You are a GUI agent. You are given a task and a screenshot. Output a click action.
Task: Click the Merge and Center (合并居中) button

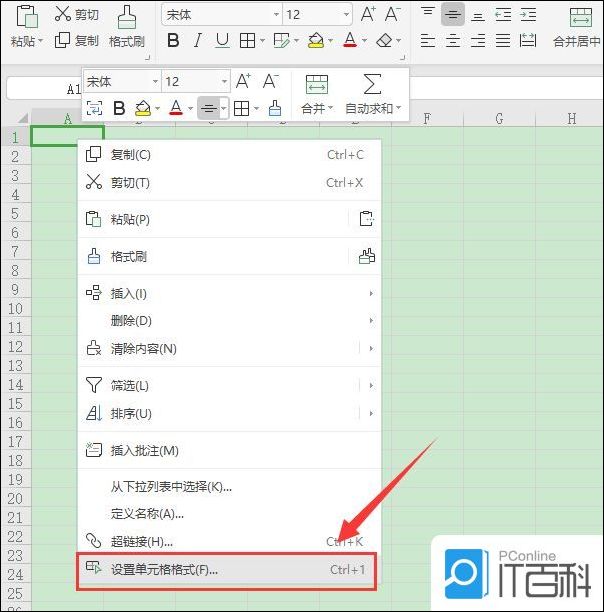point(577,27)
